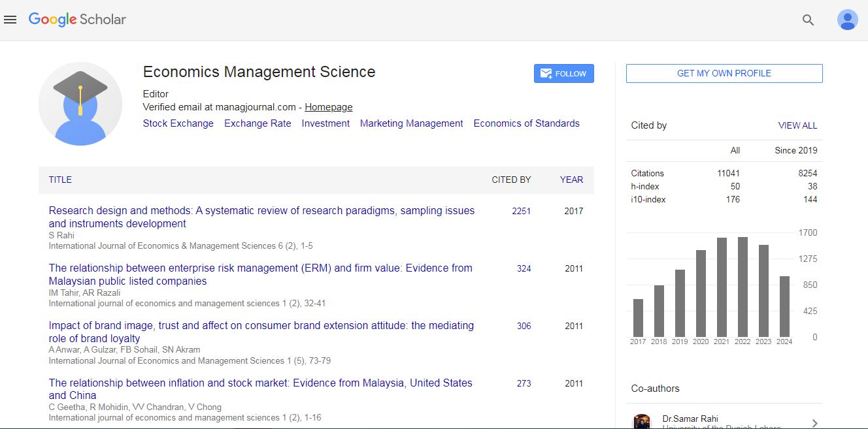Click the h-index label

coord(644,186)
